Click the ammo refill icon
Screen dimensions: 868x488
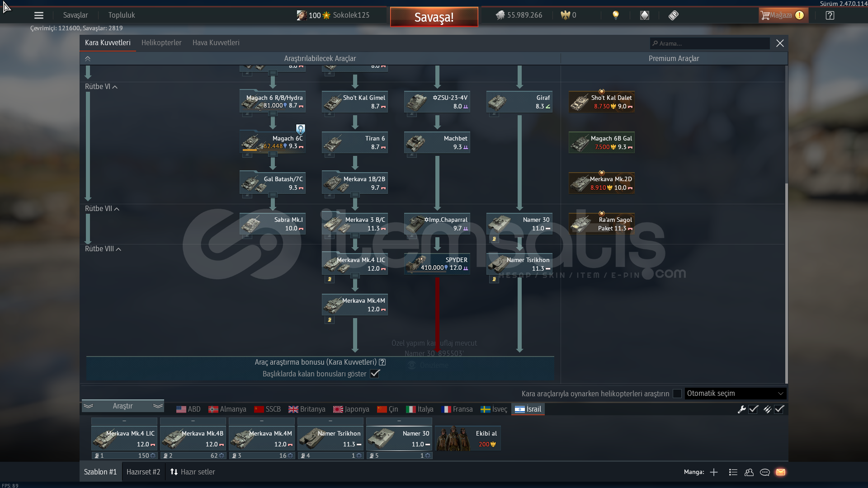tap(767, 409)
